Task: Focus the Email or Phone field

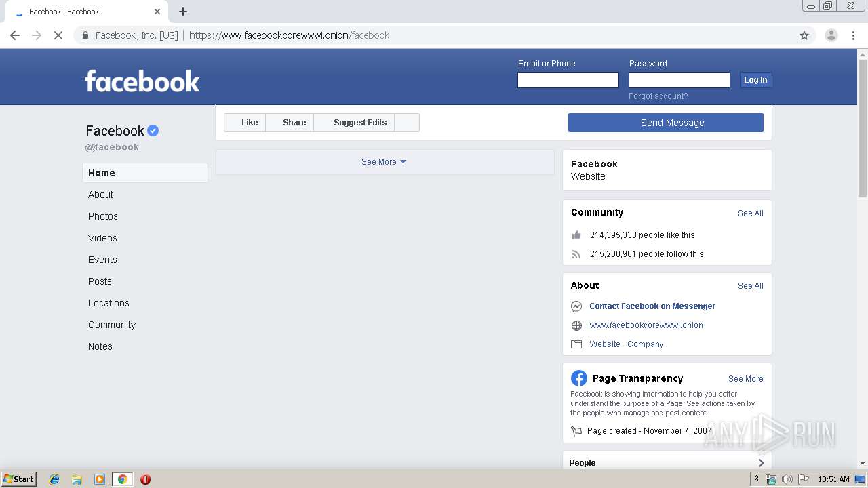Action: 568,80
